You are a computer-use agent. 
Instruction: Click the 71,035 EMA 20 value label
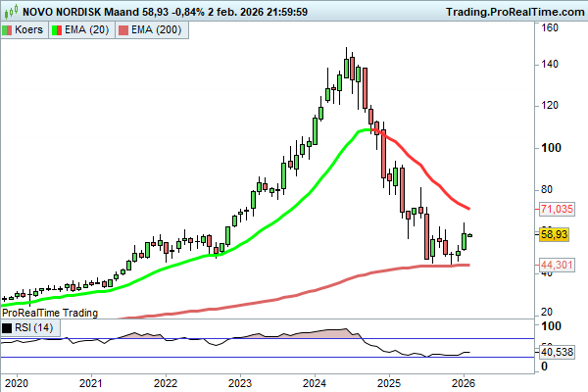tap(557, 209)
